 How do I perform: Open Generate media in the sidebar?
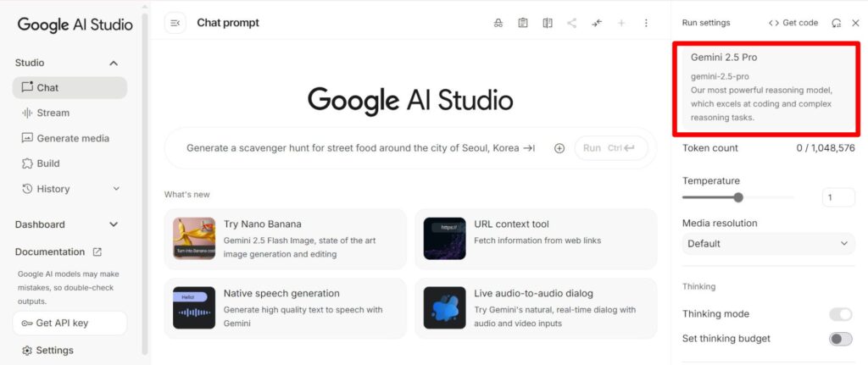click(x=70, y=138)
